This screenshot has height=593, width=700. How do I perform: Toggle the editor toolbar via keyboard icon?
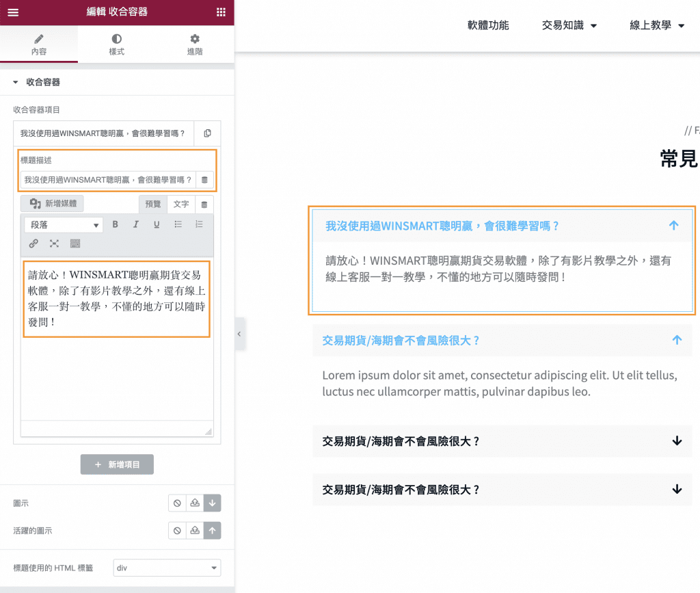[x=75, y=243]
